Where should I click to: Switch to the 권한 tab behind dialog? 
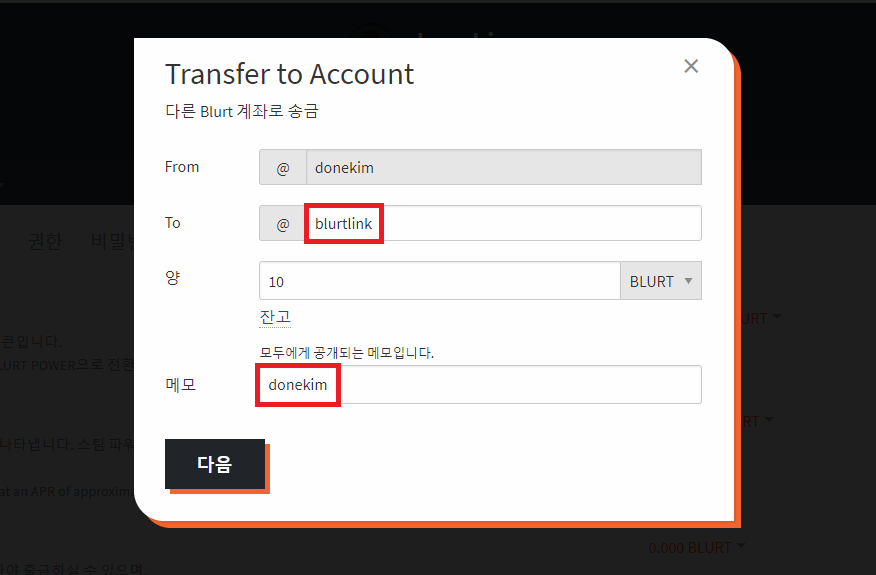coord(45,241)
